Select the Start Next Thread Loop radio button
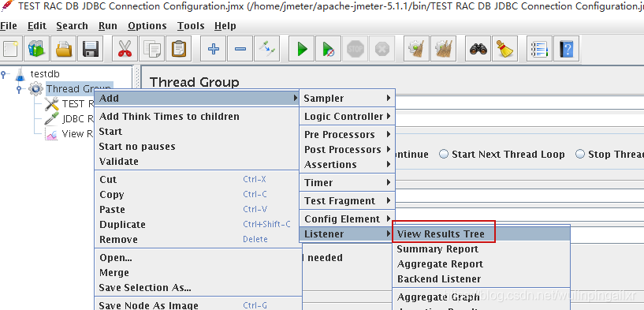 pos(444,154)
